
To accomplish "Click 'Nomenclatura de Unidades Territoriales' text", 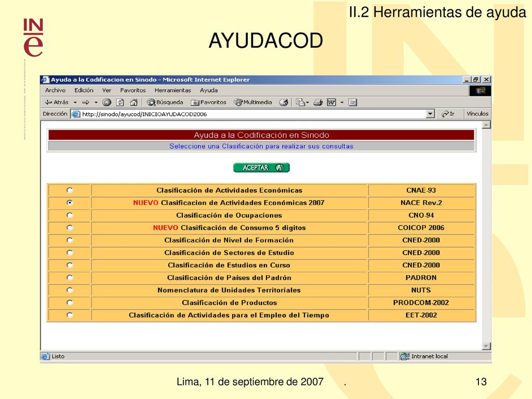I will [229, 290].
